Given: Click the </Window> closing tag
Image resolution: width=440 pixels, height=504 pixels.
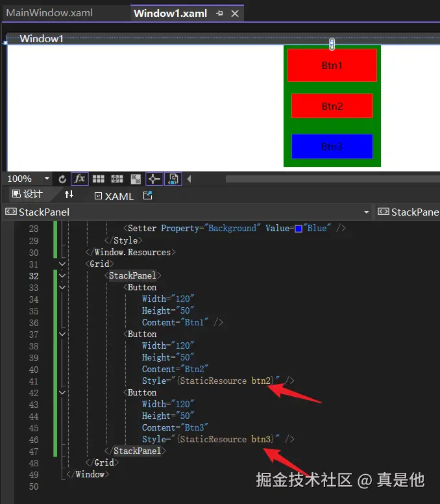Looking at the screenshot, I should coord(88,474).
